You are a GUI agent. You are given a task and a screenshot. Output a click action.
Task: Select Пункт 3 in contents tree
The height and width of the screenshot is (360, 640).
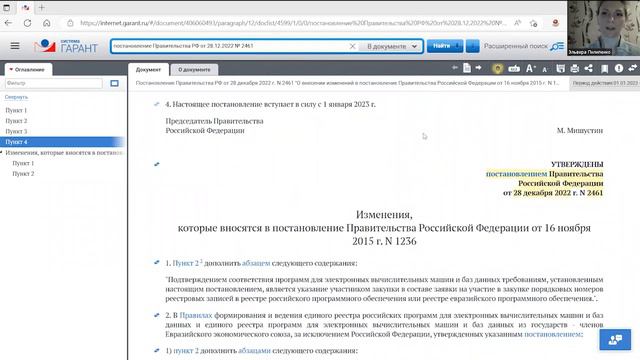pyautogui.click(x=16, y=131)
